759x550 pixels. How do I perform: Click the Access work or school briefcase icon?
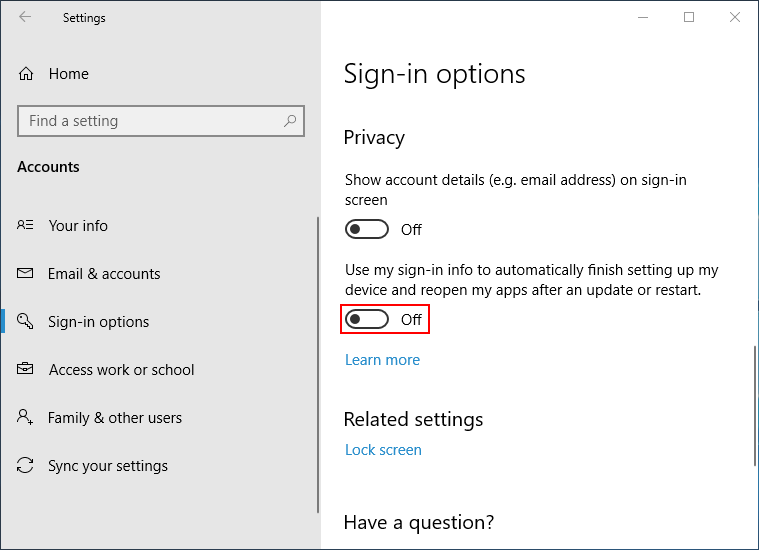coord(26,370)
